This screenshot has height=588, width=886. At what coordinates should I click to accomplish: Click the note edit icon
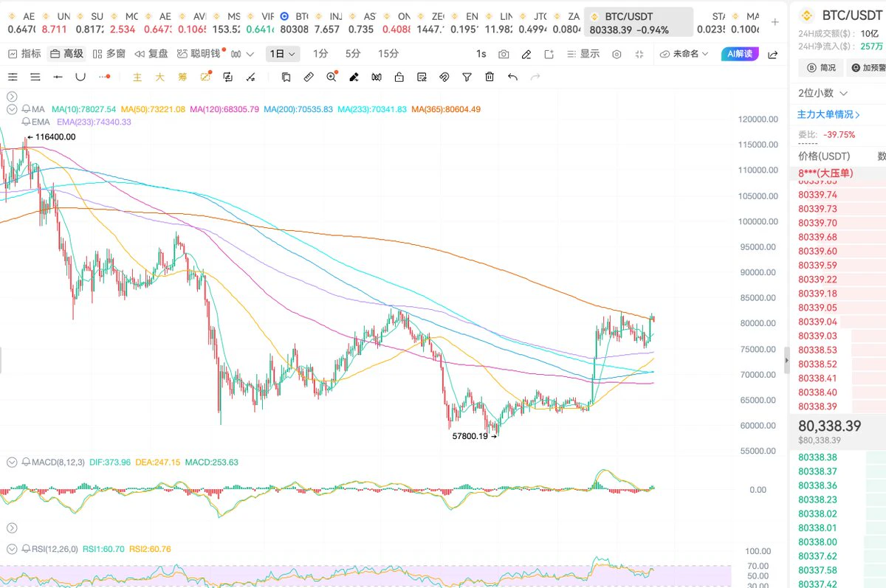[x=422, y=77]
